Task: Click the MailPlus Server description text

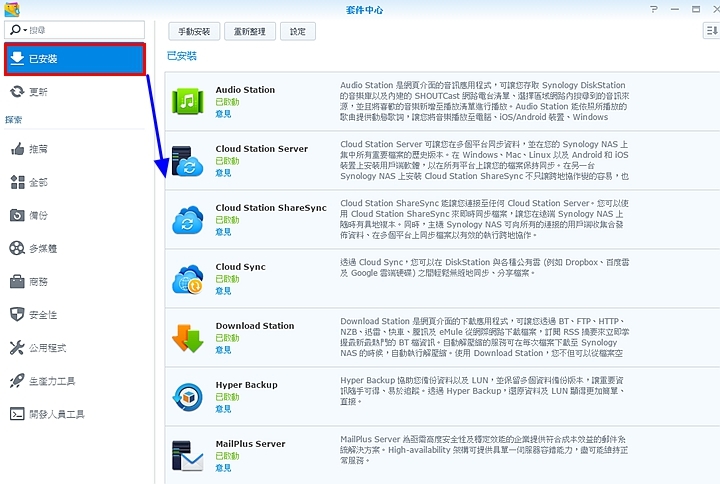Action: (x=484, y=450)
